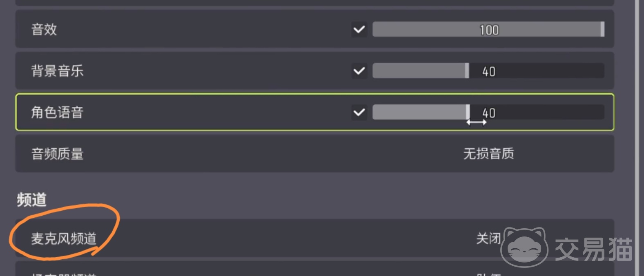The width and height of the screenshot is (644, 276).
Task: Click the vertical scrollbar on the right
Action: click(637, 138)
